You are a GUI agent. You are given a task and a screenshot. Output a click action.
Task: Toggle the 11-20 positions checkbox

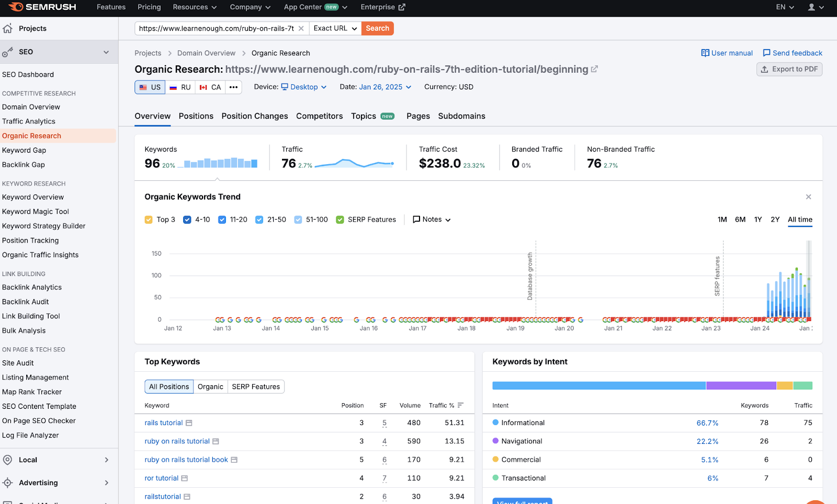[x=222, y=220]
